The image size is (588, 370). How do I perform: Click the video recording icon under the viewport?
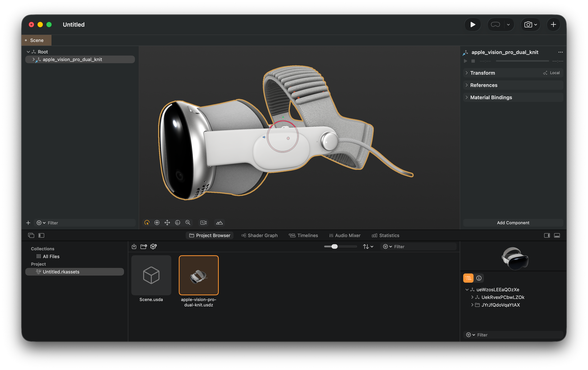(x=203, y=223)
